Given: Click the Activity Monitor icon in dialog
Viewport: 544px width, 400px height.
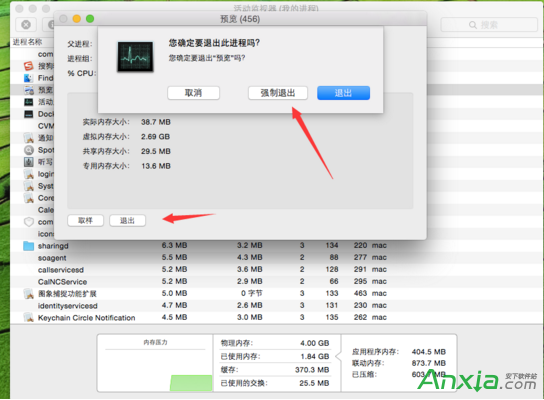Looking at the screenshot, I should (x=135, y=57).
